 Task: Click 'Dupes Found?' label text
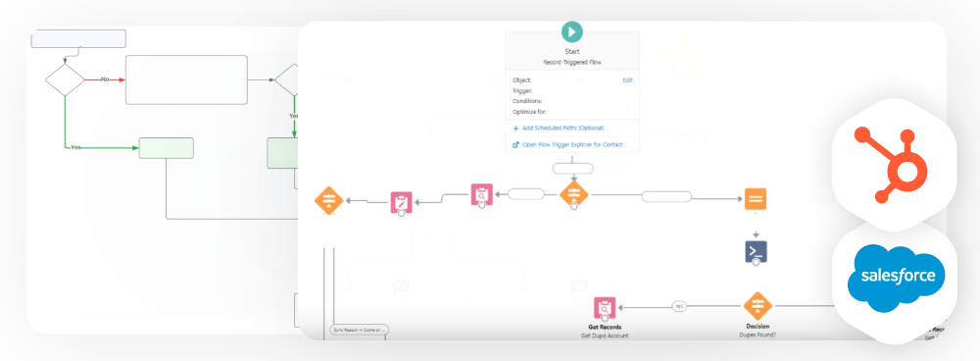pyautogui.click(x=758, y=335)
